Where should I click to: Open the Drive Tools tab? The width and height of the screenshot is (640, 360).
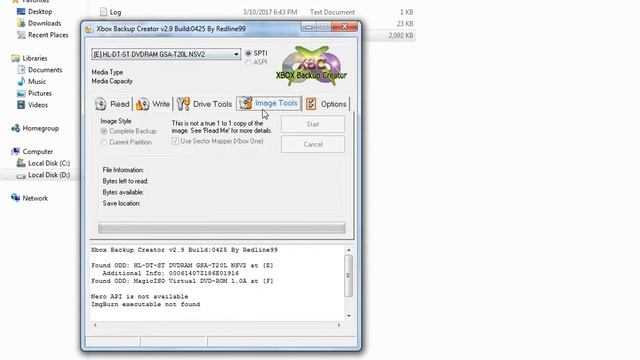coord(204,104)
